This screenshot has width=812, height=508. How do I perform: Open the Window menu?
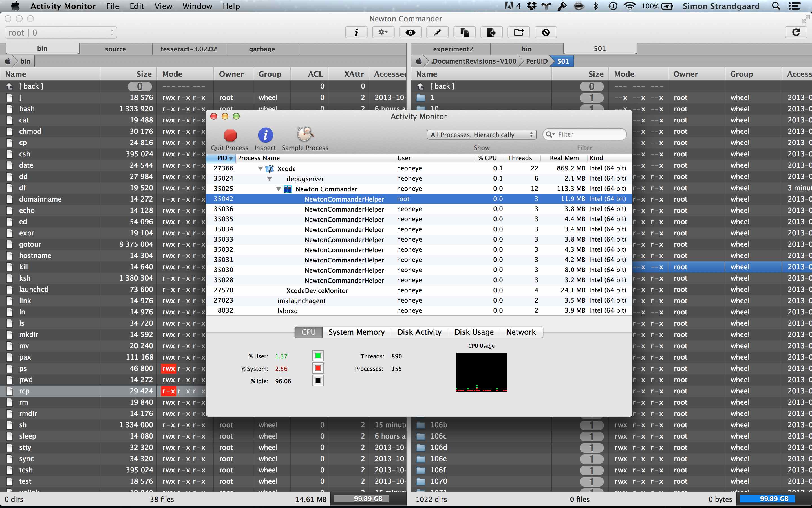pos(197,6)
